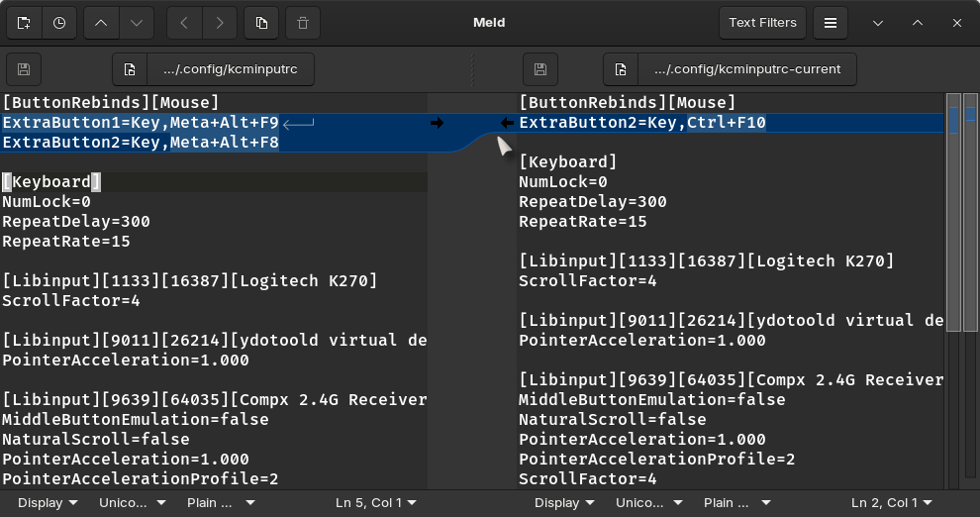
Task: Expand left pane Unicode encoding dropdown
Action: tap(129, 503)
